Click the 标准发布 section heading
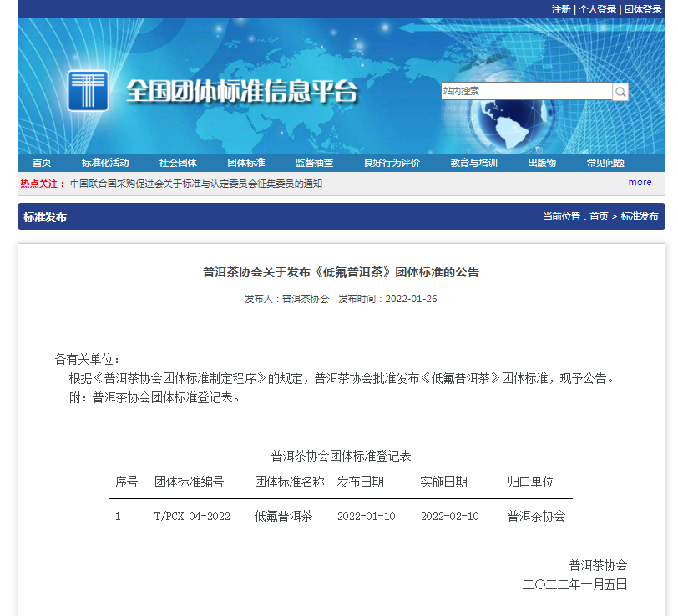Screen dimensions: 678x616 (45, 217)
